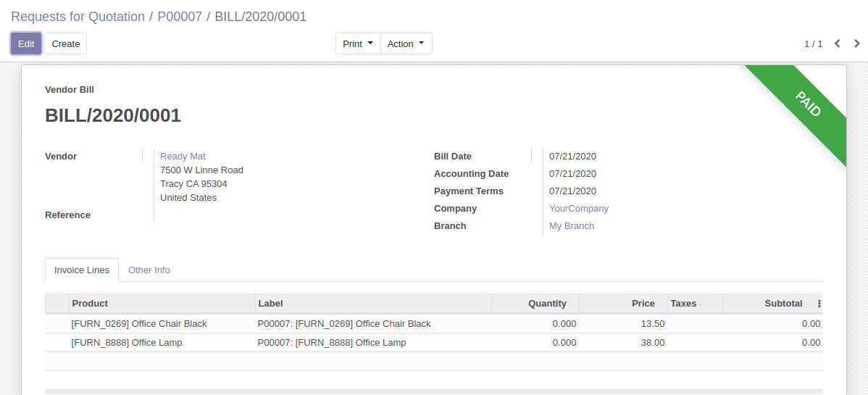The height and width of the screenshot is (395, 868).
Task: Click the Edit button
Action: click(26, 43)
